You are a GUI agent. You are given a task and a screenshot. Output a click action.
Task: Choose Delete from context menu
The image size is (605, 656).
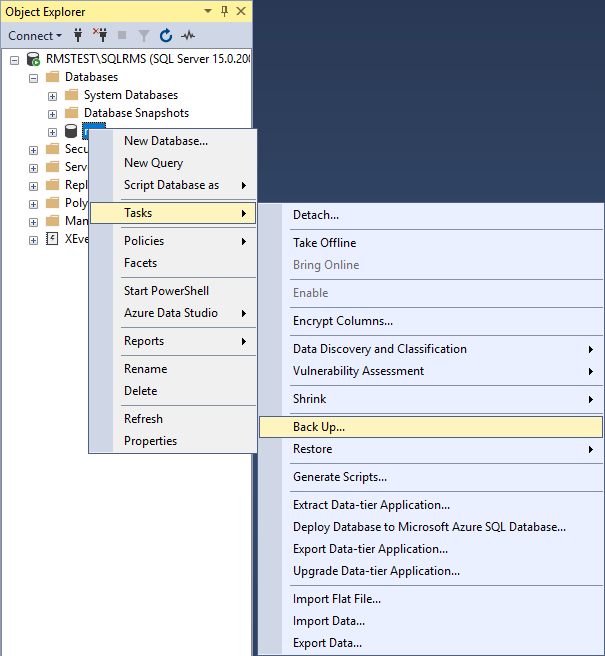[173, 391]
